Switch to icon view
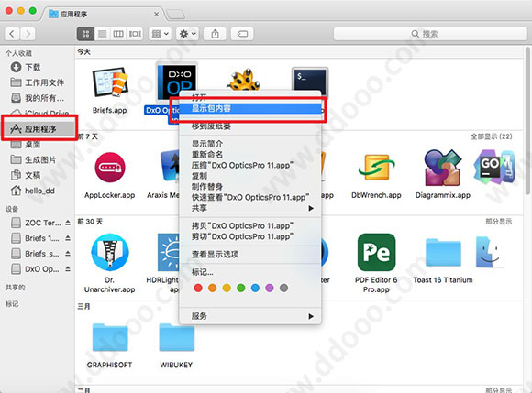The height and width of the screenshot is (393, 532). (x=85, y=34)
